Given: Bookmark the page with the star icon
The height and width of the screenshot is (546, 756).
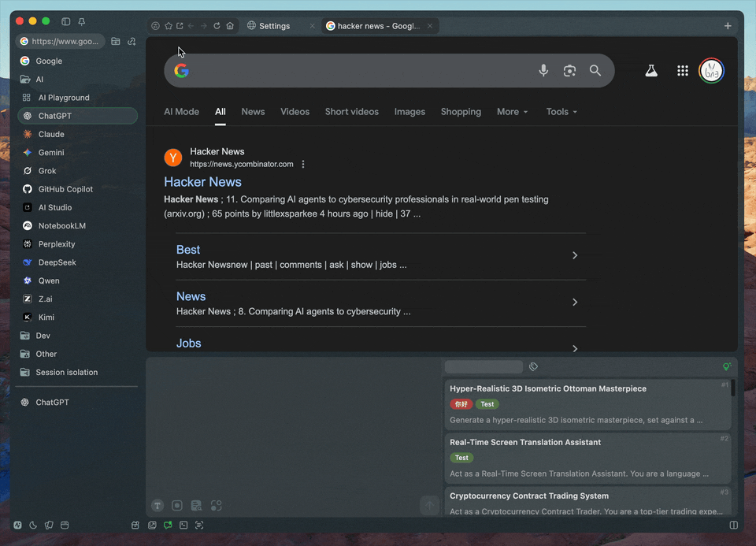Looking at the screenshot, I should (x=169, y=26).
